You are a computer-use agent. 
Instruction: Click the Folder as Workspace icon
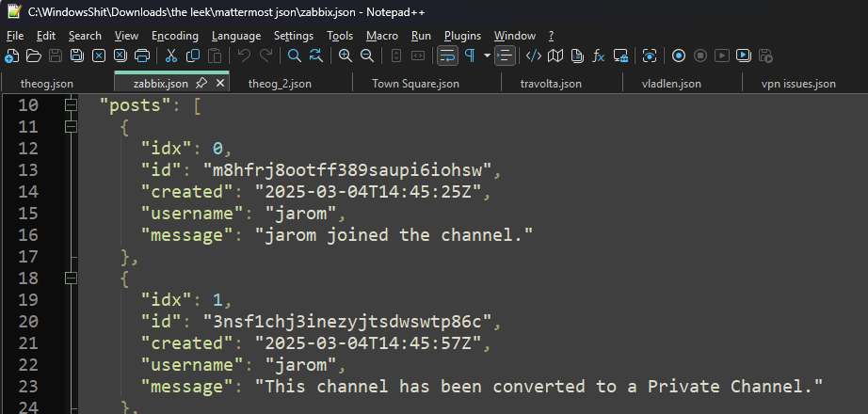620,56
